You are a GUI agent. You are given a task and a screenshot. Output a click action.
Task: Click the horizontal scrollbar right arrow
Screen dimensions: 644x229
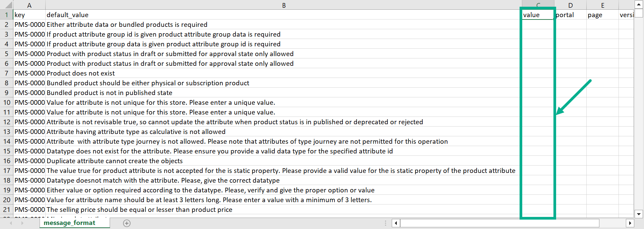pos(630,223)
